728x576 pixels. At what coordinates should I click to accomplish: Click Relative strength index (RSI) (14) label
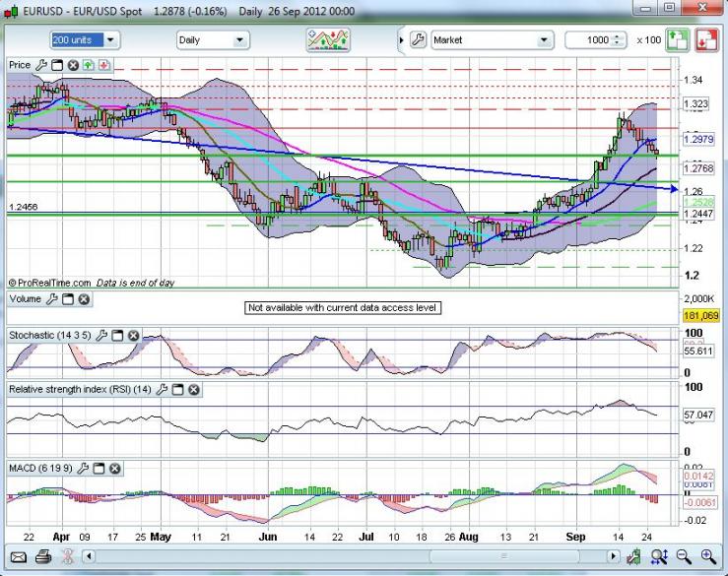coord(80,389)
